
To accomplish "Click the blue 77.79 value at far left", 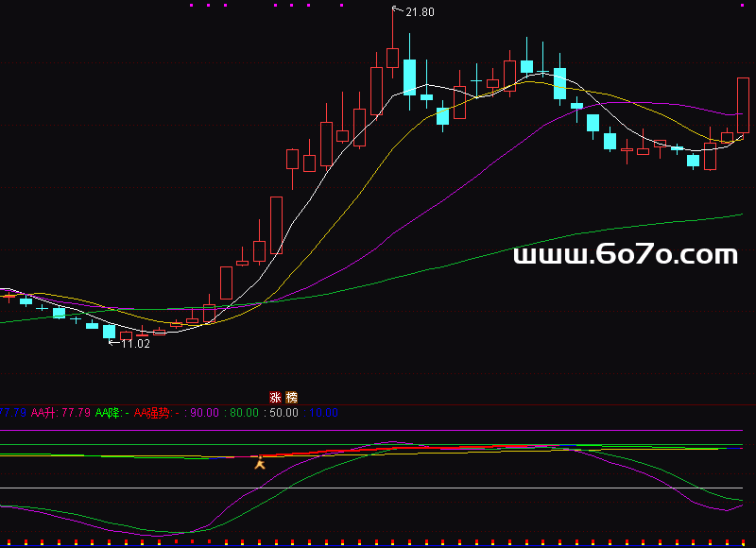I will coord(13,413).
